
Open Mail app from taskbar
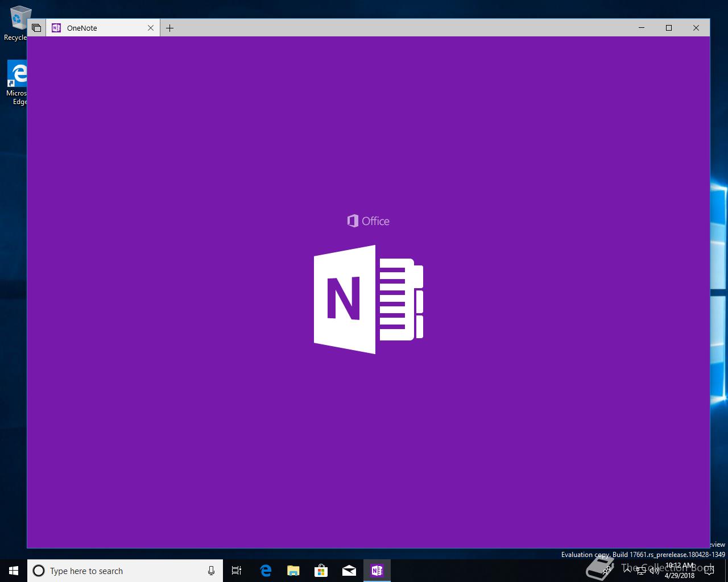[349, 571]
